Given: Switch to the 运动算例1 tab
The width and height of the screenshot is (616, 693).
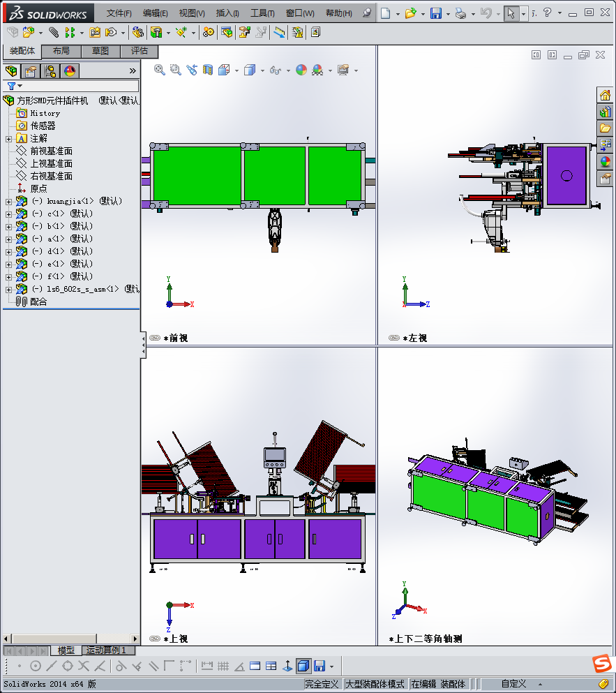Looking at the screenshot, I should click(x=107, y=650).
